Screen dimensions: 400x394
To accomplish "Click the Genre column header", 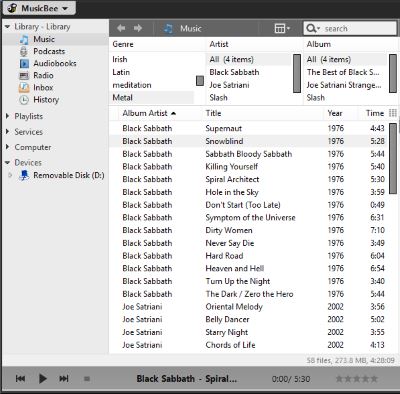I will tap(123, 44).
